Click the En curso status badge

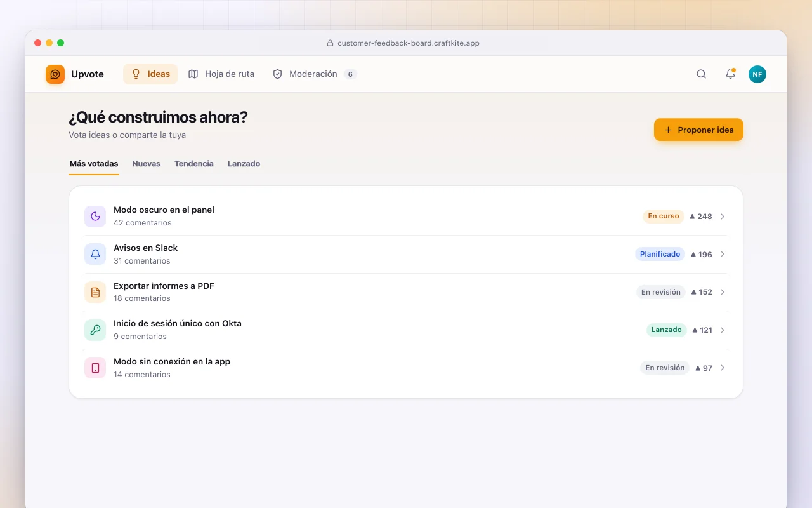coord(664,217)
